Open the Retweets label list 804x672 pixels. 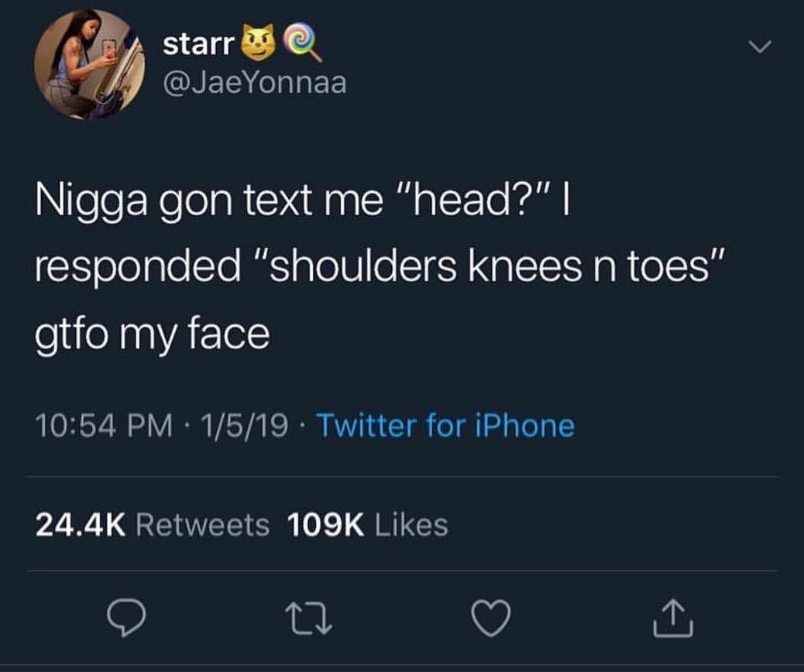202,526
